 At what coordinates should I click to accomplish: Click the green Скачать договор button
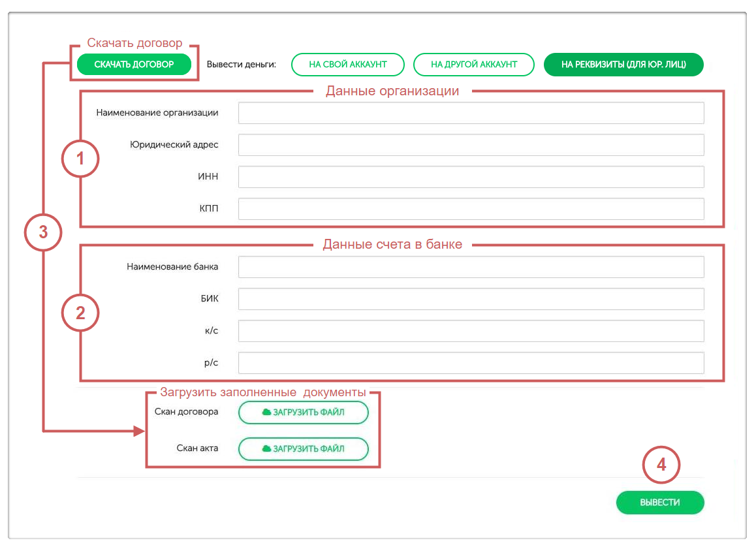point(134,65)
